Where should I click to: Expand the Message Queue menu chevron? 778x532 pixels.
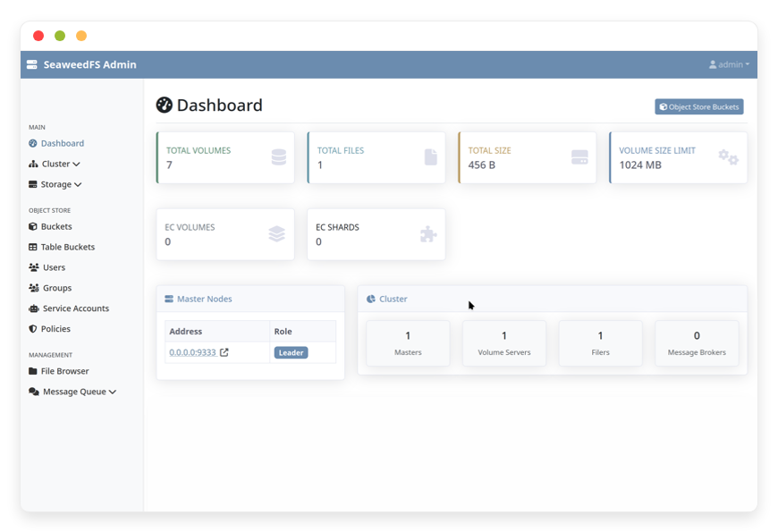click(x=113, y=392)
